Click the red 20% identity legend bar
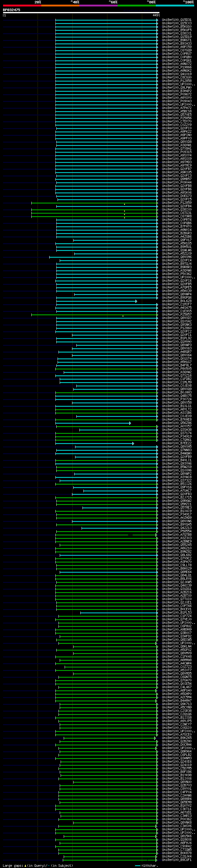The image size is (197, 868). click(x=22, y=6)
